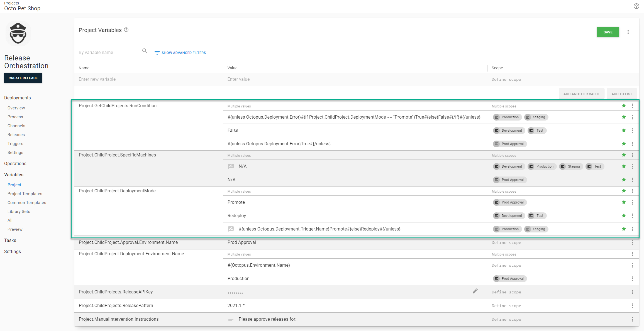The width and height of the screenshot is (644, 331).
Task: Toggle the star on the Redeploy value row
Action: click(624, 215)
